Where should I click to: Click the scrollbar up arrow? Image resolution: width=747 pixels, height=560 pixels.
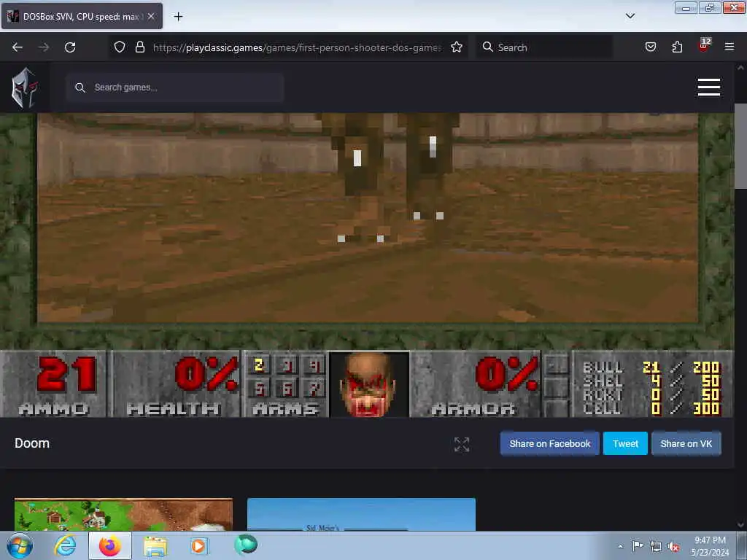740,68
